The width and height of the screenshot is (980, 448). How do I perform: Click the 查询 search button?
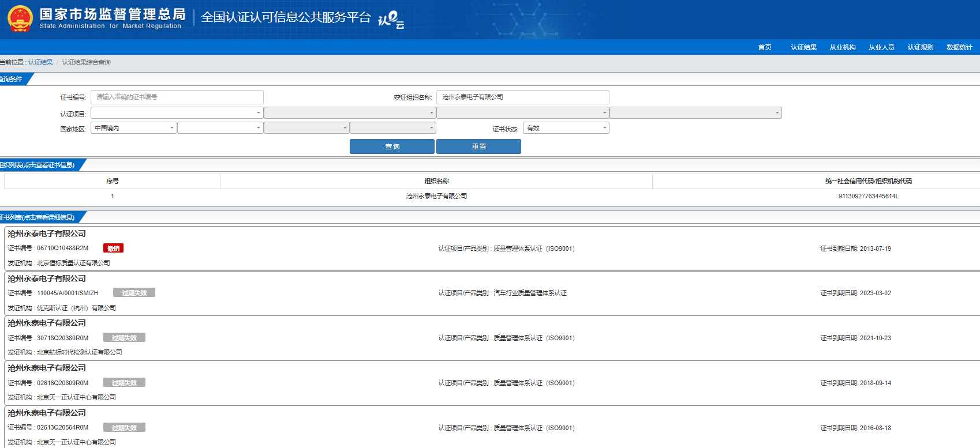click(392, 146)
